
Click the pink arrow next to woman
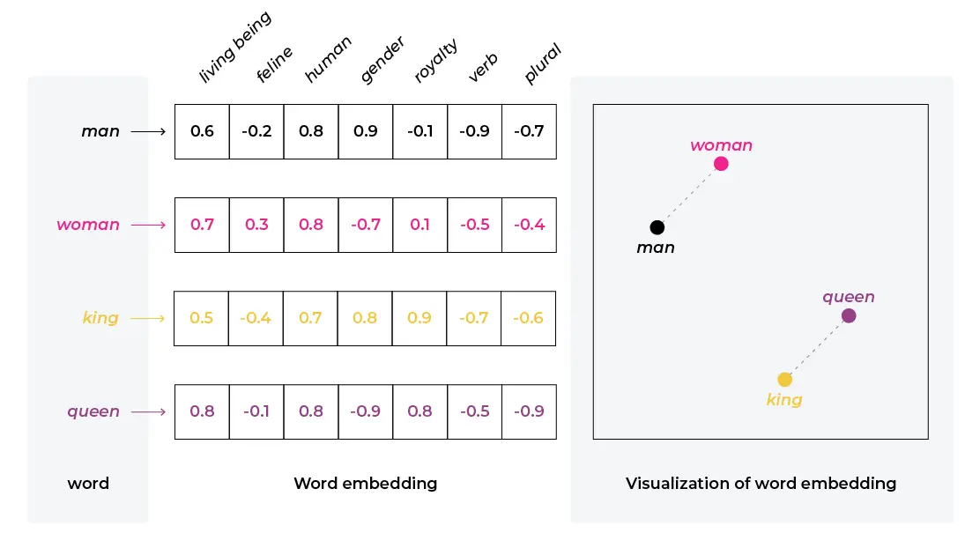148,226
